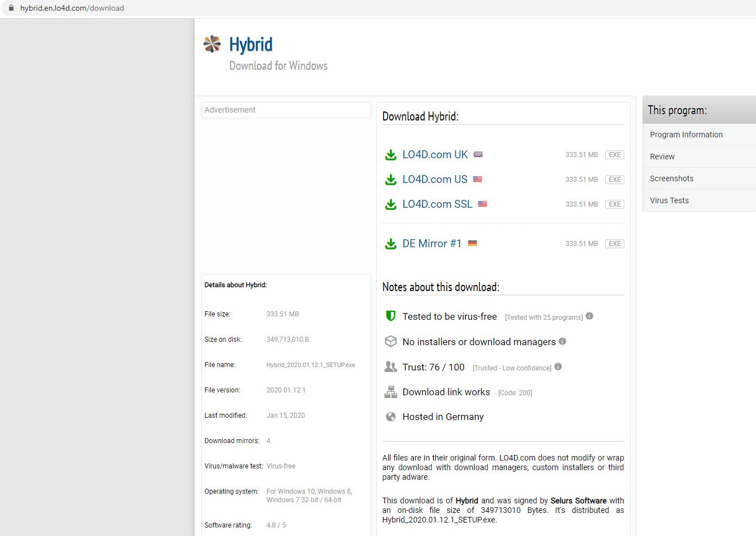Click the network icon beside Download link works
The width and height of the screenshot is (756, 536).
tap(390, 392)
